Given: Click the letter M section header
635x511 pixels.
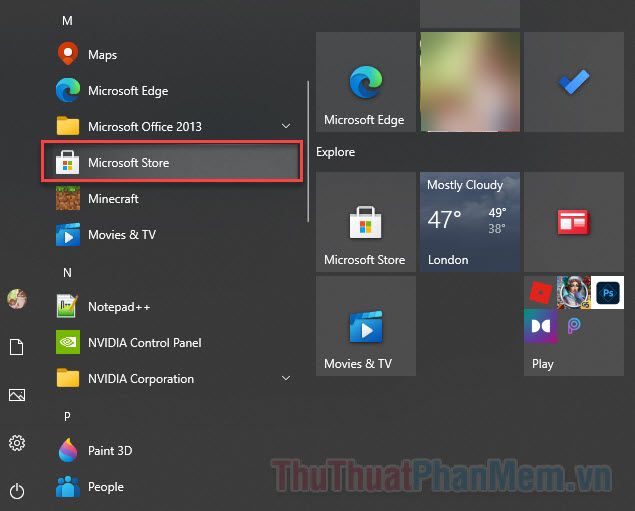Looking at the screenshot, I should [67, 21].
